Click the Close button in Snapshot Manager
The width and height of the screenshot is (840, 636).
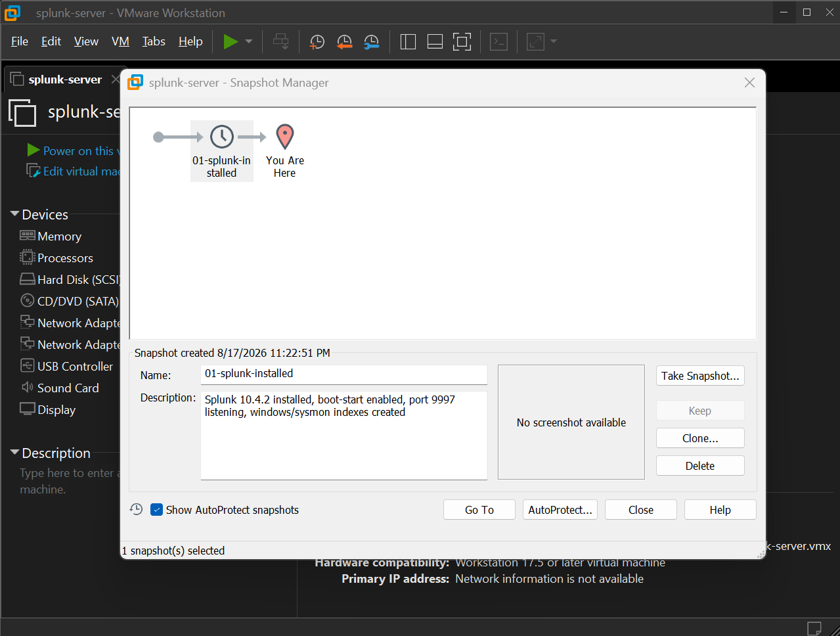tap(641, 510)
